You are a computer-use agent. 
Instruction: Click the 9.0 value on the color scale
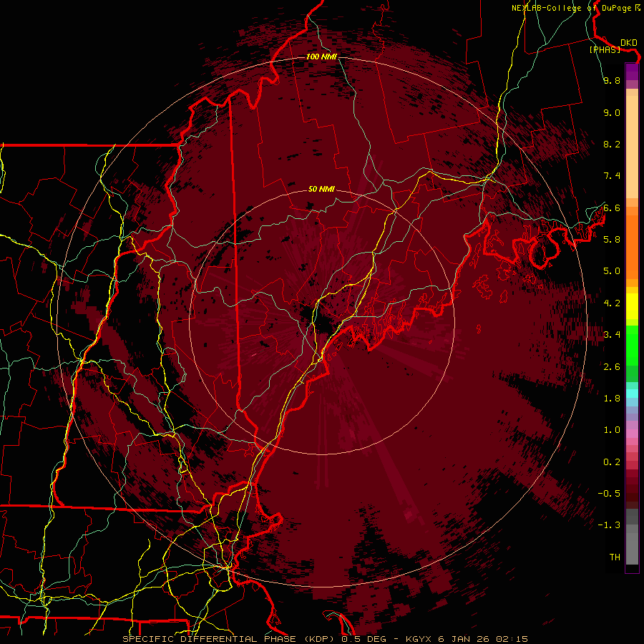tap(612, 112)
